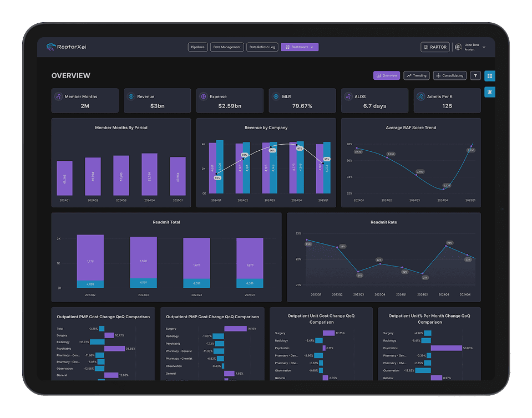Click the 2024Q1 bar in Member Months chart
The width and height of the screenshot is (532, 418).
(64, 178)
